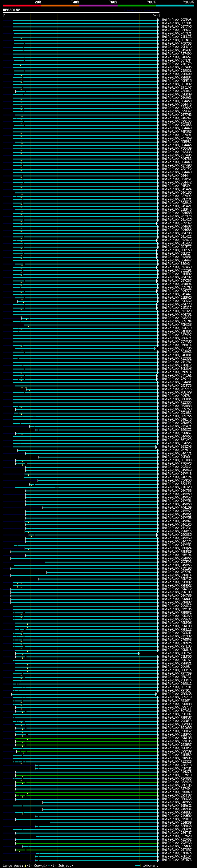The height and width of the screenshot is (868, 197).
Task: Select the UniRef100_Q9XF86 label
Action: pos(177,741)
